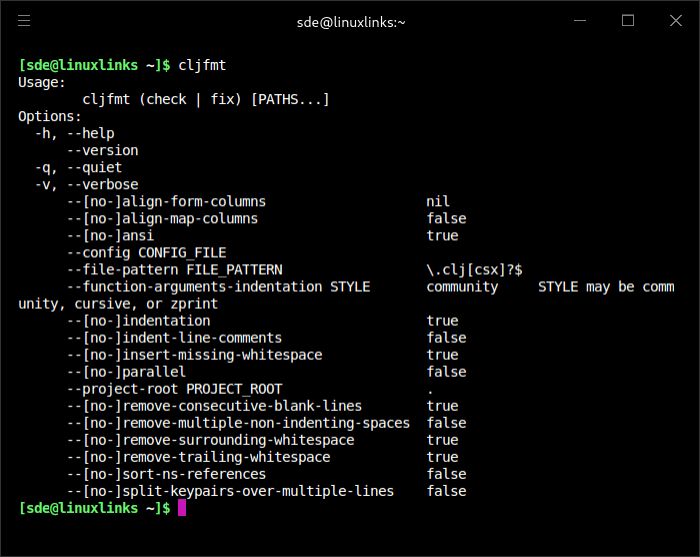Click the magenta cursor block at the prompt
The image size is (700, 557).
coord(182,508)
